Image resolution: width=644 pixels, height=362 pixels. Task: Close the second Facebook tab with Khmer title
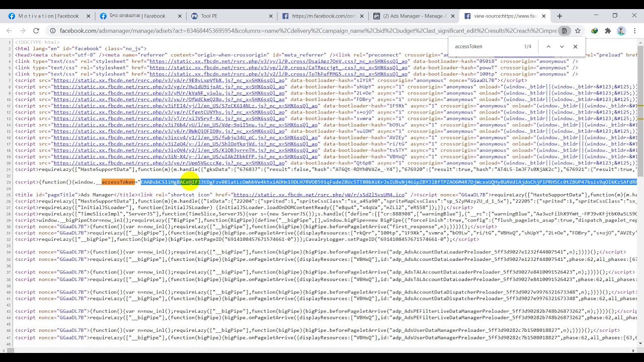[180, 16]
